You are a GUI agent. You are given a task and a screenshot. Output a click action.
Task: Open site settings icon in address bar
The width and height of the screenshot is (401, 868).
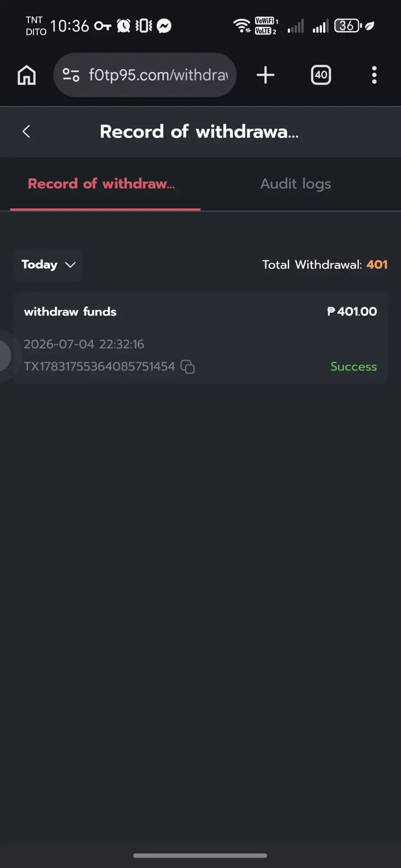pyautogui.click(x=71, y=75)
